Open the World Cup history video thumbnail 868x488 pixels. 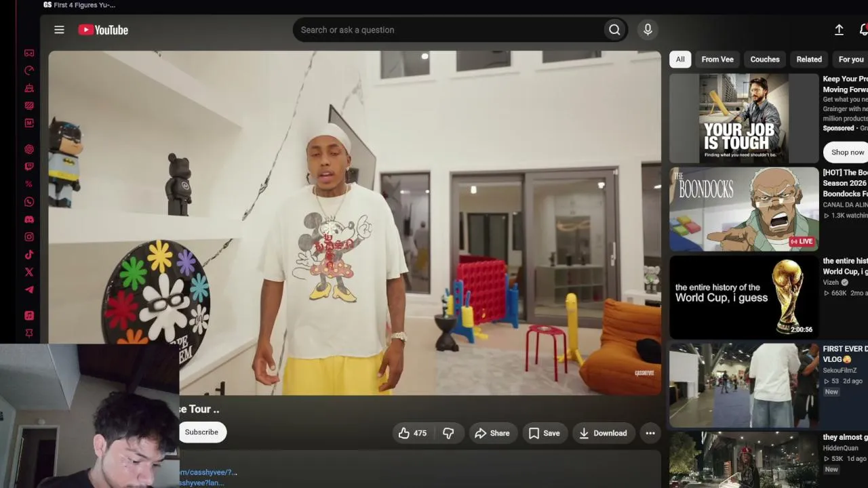[x=744, y=297]
